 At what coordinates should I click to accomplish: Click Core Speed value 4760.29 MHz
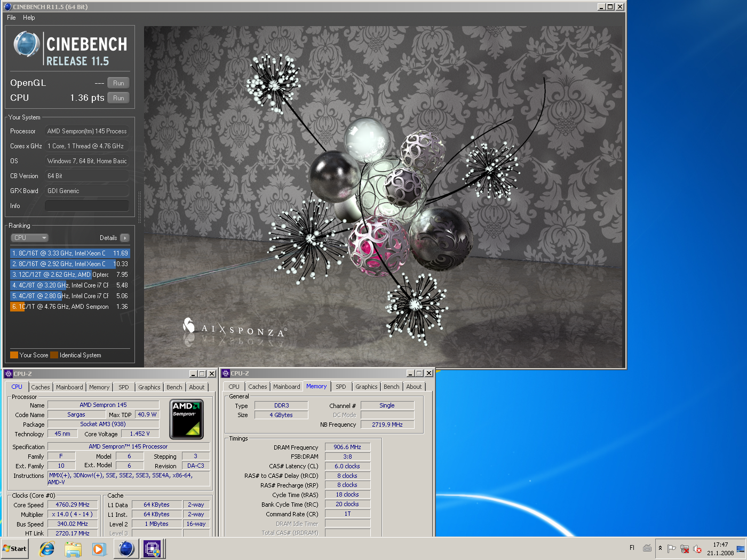pyautogui.click(x=73, y=505)
